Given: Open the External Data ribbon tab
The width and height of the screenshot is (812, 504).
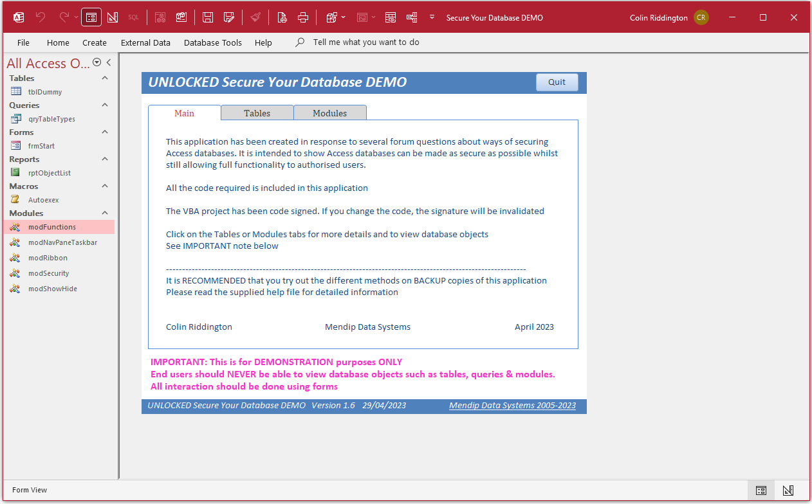Looking at the screenshot, I should [x=145, y=42].
